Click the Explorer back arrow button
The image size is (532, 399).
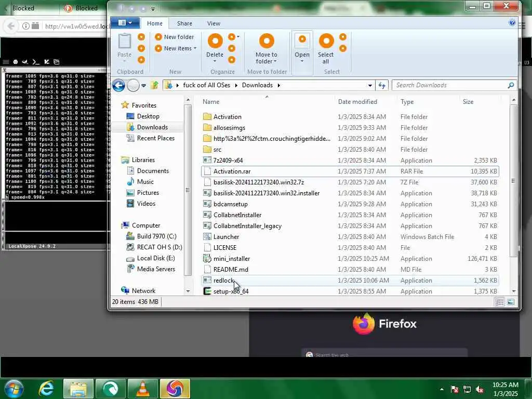(119, 85)
